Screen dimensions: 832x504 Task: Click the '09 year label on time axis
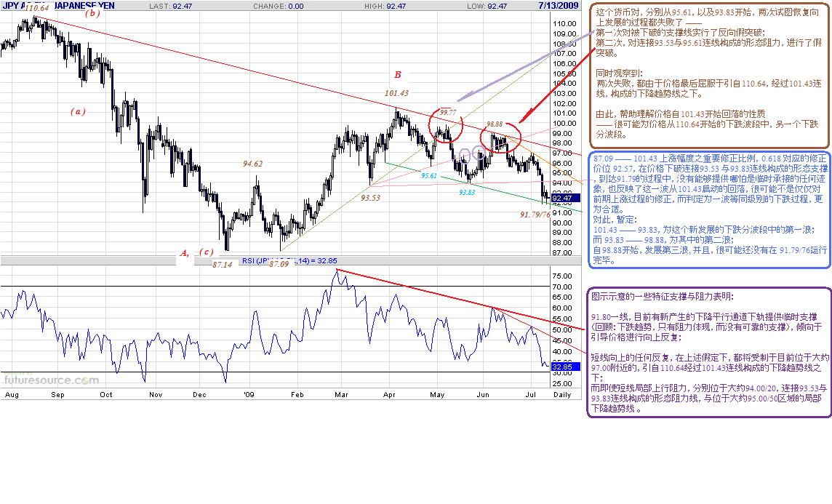tap(249, 395)
